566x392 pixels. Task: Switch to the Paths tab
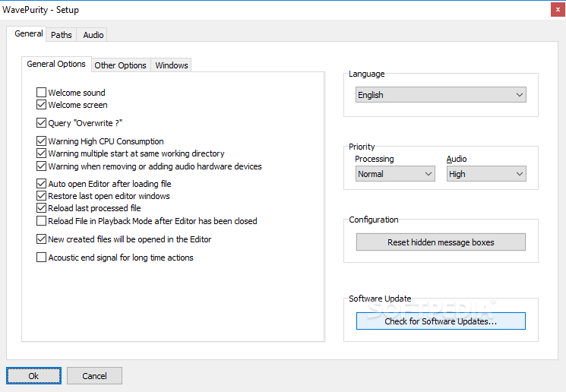pyautogui.click(x=62, y=35)
